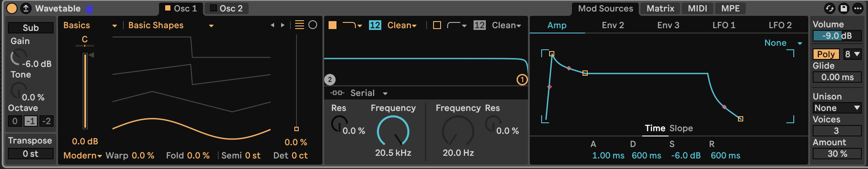Viewport: 868px width, 169px height.
Task: Click filter display node 1
Action: [x=522, y=80]
